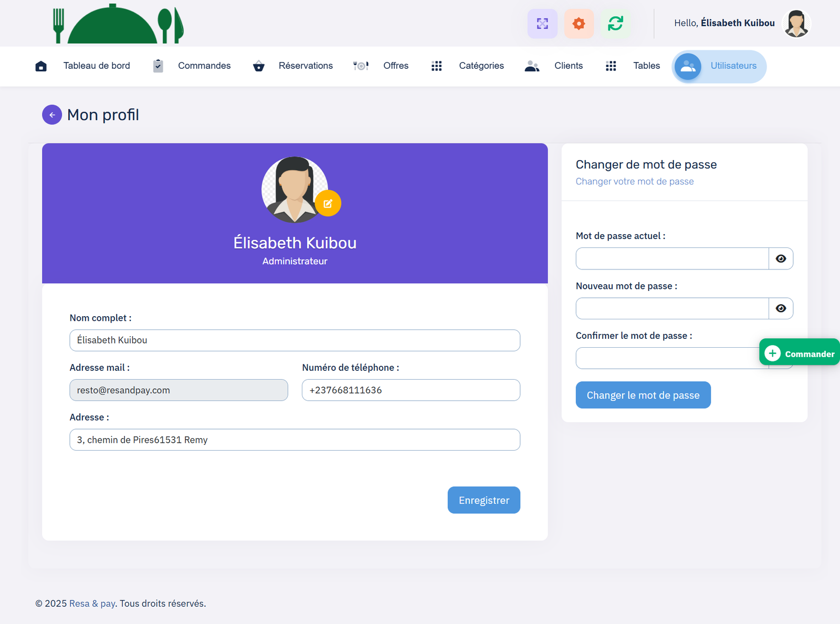Follow the Resa & pay footer link

tap(92, 604)
